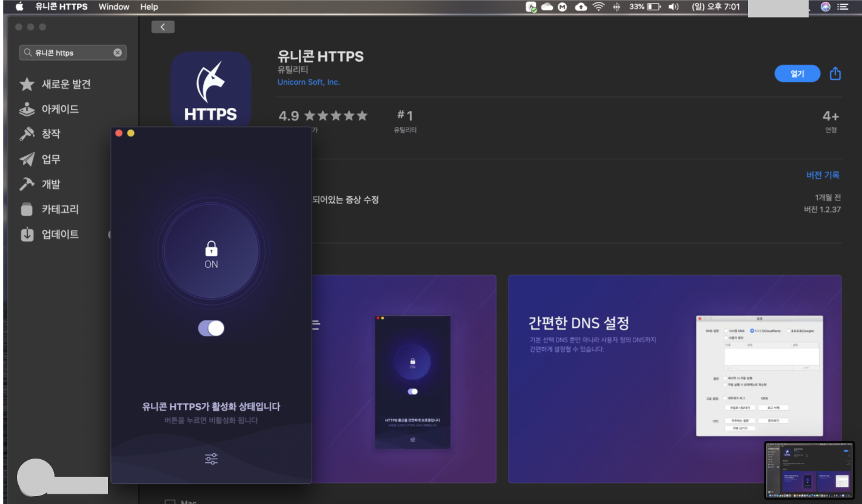Open the phone mockup screenshot card

(x=404, y=379)
